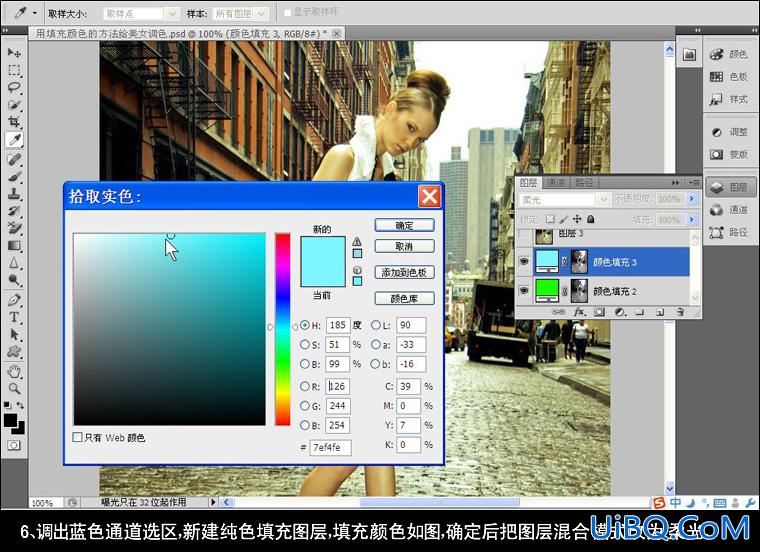Select the Custom Shape tool
Screen dimensions: 760x552
pyautogui.click(x=14, y=352)
